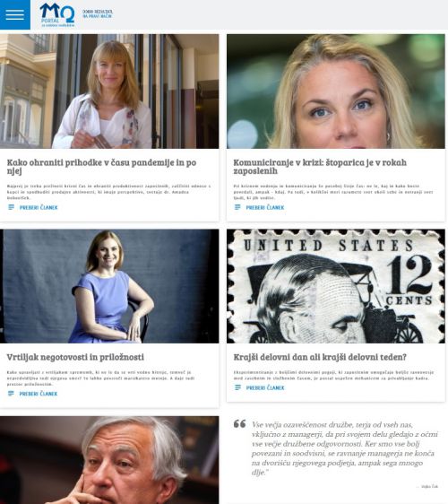Click photo of woman in blue dress
Screen dimensions: 448x504
coord(109,286)
